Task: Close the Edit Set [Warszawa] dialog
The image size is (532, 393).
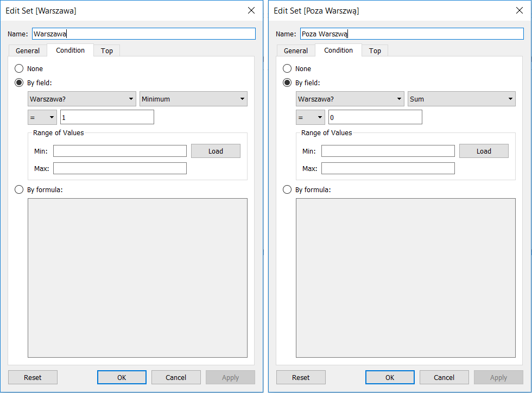Action: [x=251, y=10]
